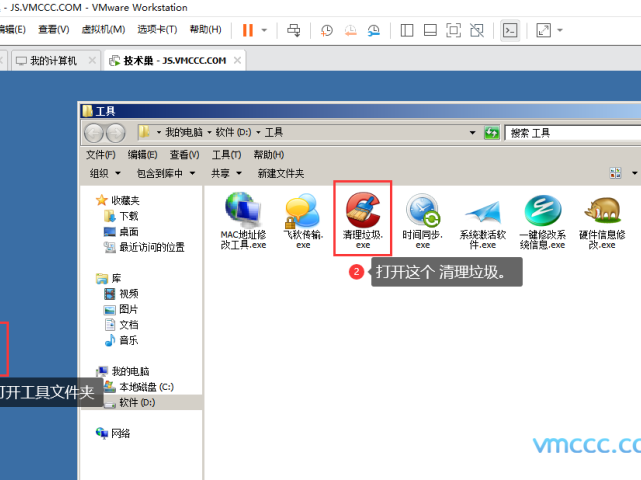Toggle the VMware library sidebar view icon
Screen dimensions: 641x480
tap(407, 30)
